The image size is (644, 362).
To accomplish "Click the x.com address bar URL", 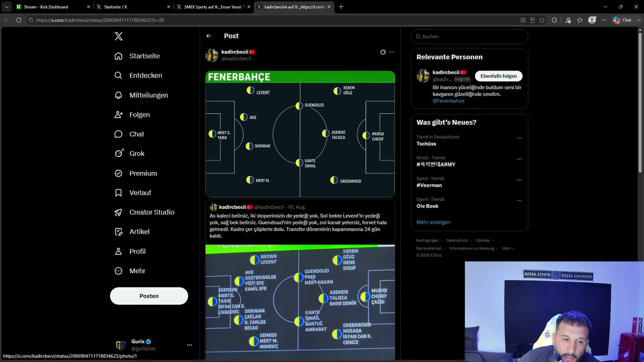I will coord(100,20).
